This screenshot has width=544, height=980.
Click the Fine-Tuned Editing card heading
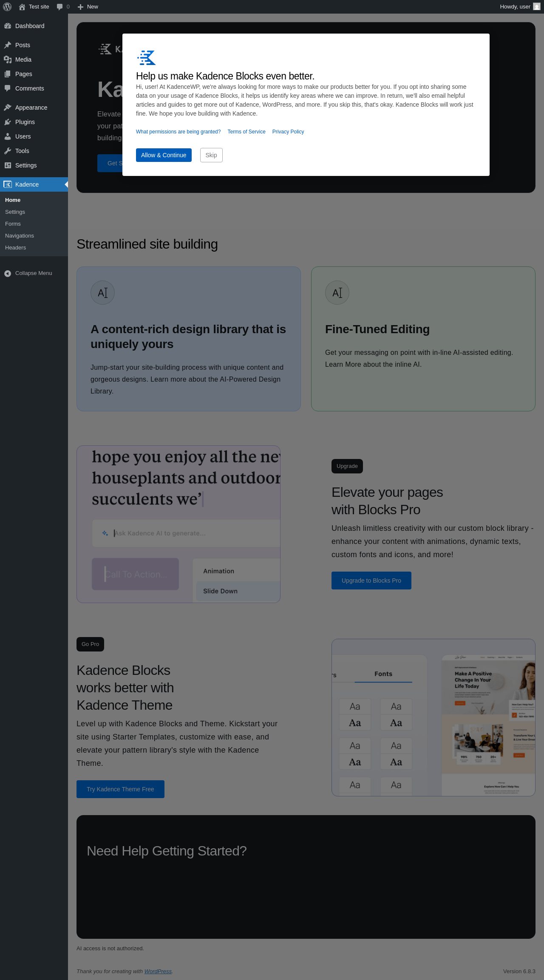(x=377, y=329)
